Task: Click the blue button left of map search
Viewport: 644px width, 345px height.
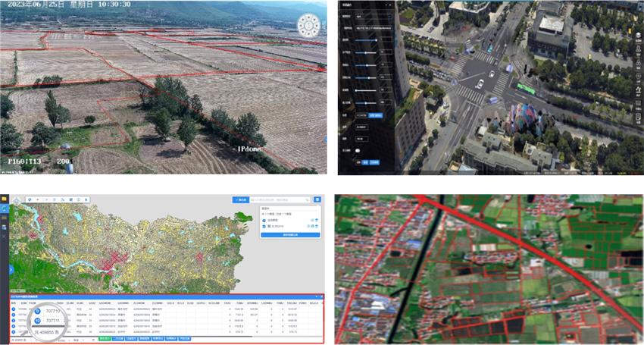Action: click(x=241, y=199)
